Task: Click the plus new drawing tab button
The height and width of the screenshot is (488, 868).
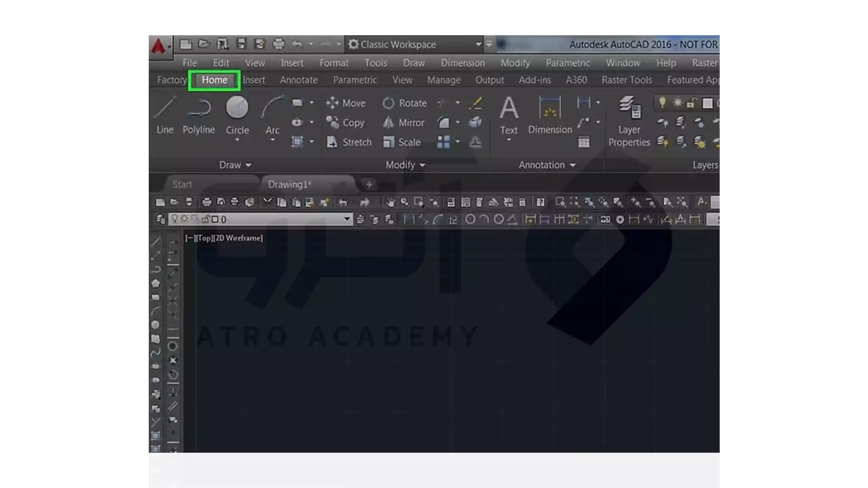Action: coord(369,184)
